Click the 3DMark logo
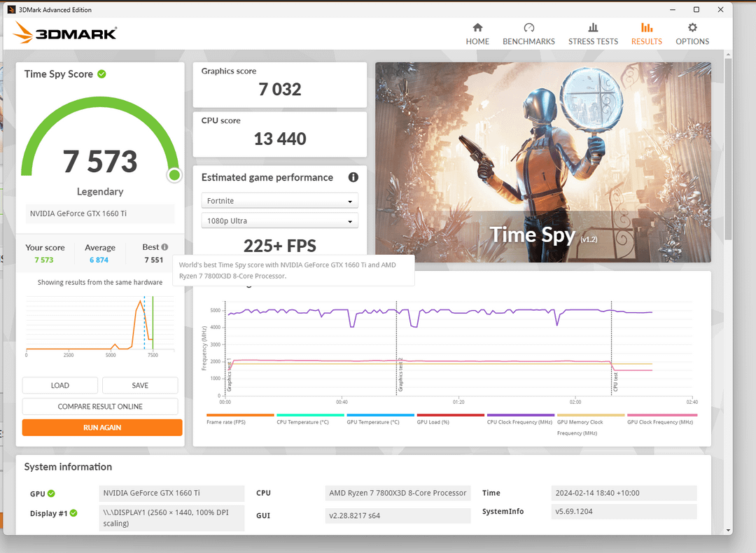756x553 pixels. click(x=65, y=33)
